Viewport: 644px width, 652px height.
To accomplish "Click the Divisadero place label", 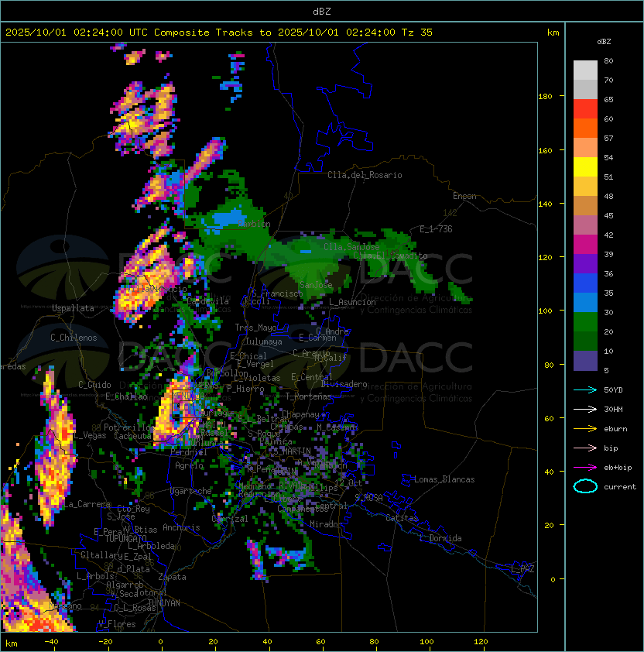I will 344,384.
